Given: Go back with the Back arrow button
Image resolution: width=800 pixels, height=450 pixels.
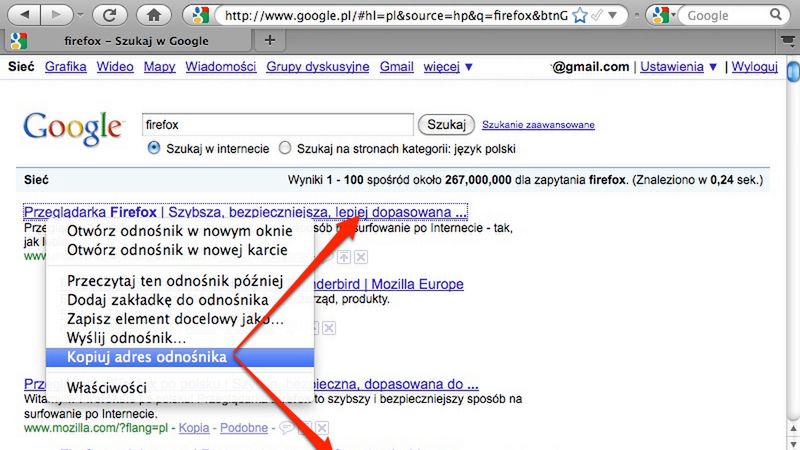Looking at the screenshot, I should point(25,15).
